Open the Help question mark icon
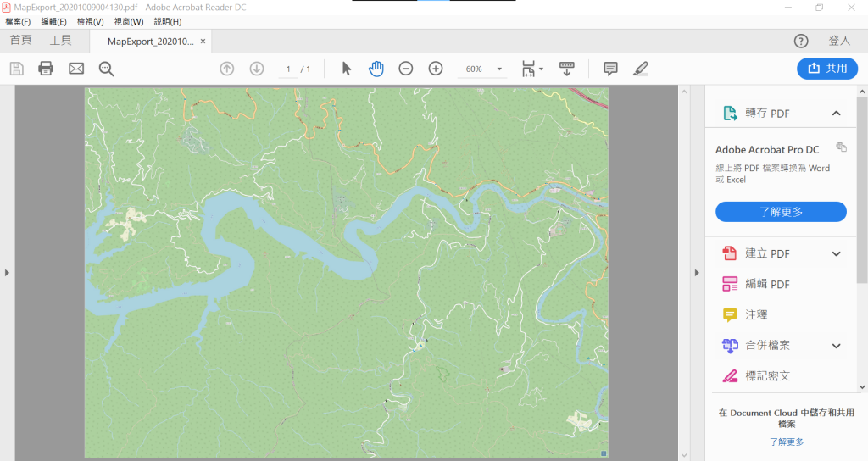Image resolution: width=868 pixels, height=461 pixels. (801, 41)
